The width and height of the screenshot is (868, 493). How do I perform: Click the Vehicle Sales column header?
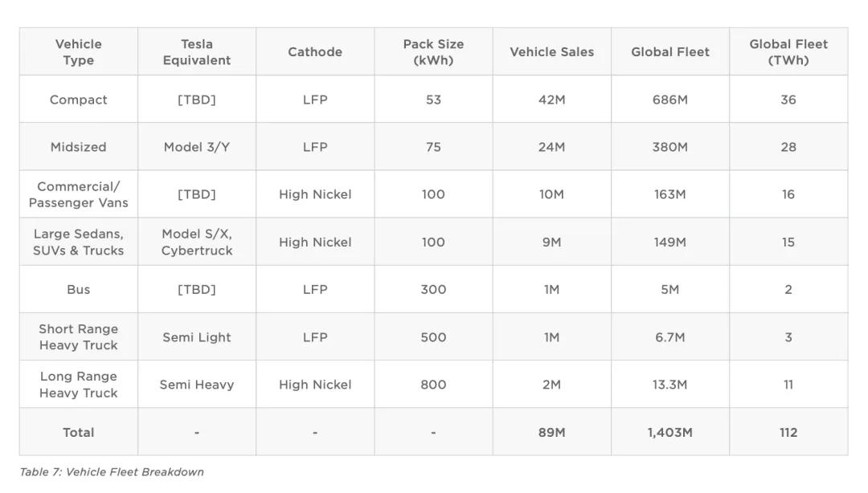pyautogui.click(x=552, y=52)
